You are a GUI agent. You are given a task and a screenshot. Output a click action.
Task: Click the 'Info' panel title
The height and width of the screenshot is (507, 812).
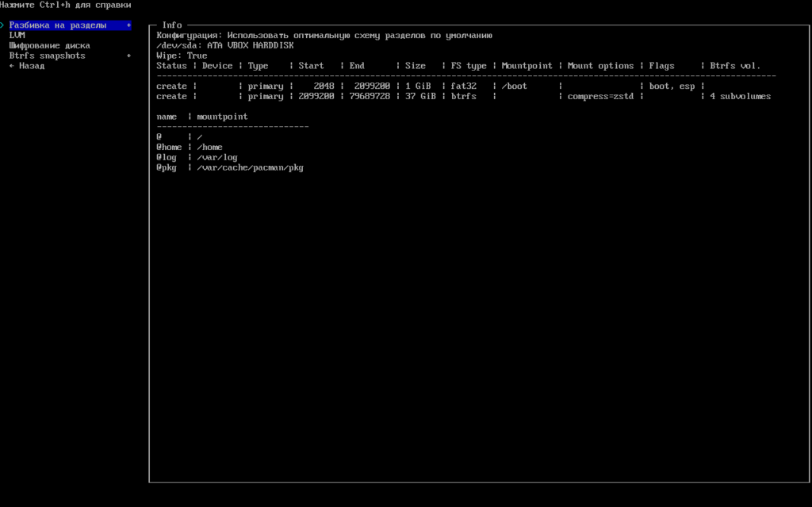pyautogui.click(x=171, y=25)
